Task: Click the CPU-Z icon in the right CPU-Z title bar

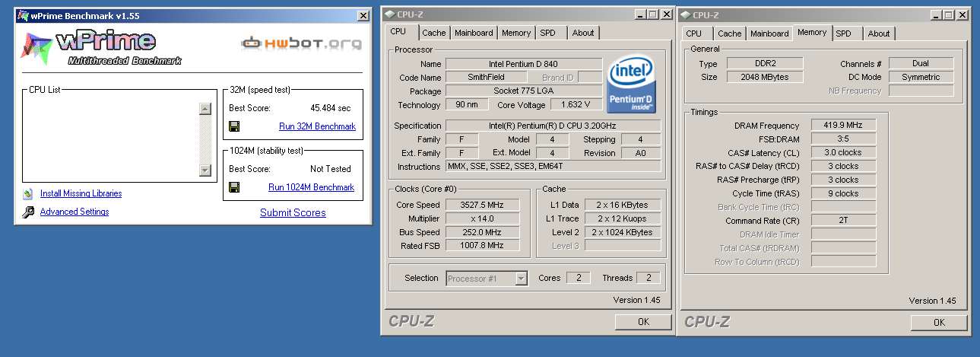Action: tap(685, 14)
